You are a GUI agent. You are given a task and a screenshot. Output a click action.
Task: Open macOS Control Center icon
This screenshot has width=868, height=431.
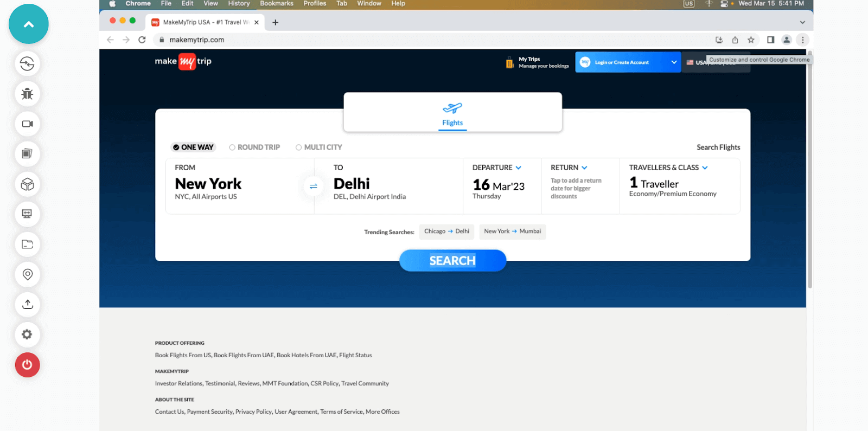pyautogui.click(x=724, y=3)
